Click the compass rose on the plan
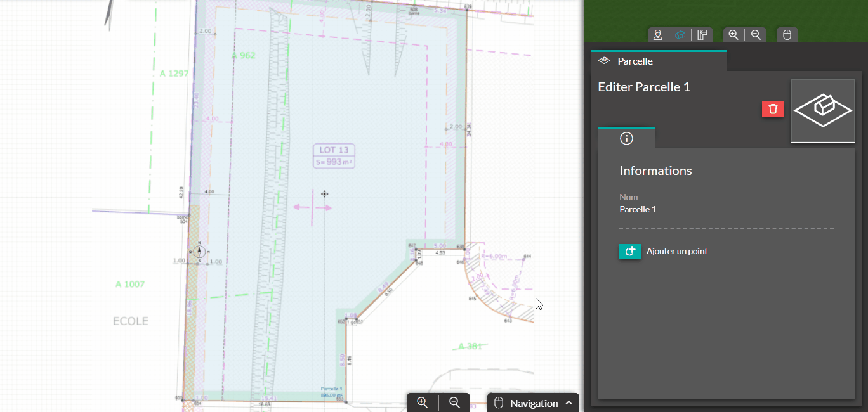Viewport: 868px width, 412px height. 199,252
